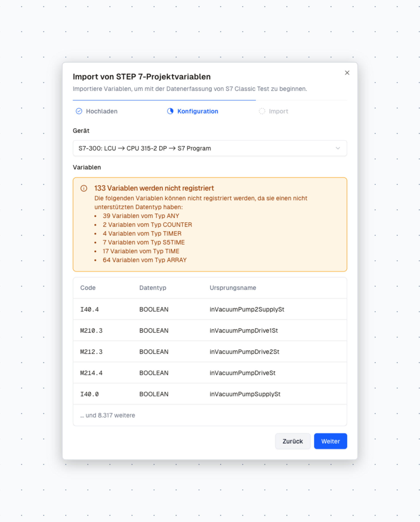Click the dialog title 'Import von STEP 7-Projektvariablen'
The image size is (420, 522).
[x=142, y=77]
